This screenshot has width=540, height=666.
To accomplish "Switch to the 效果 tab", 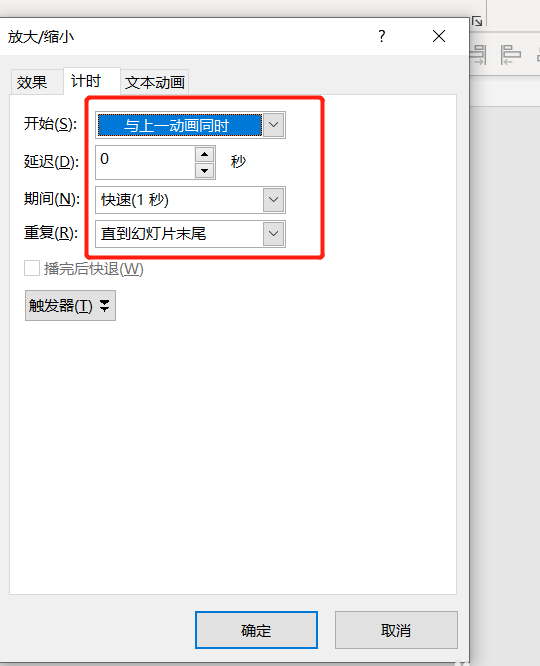I will click(x=32, y=82).
